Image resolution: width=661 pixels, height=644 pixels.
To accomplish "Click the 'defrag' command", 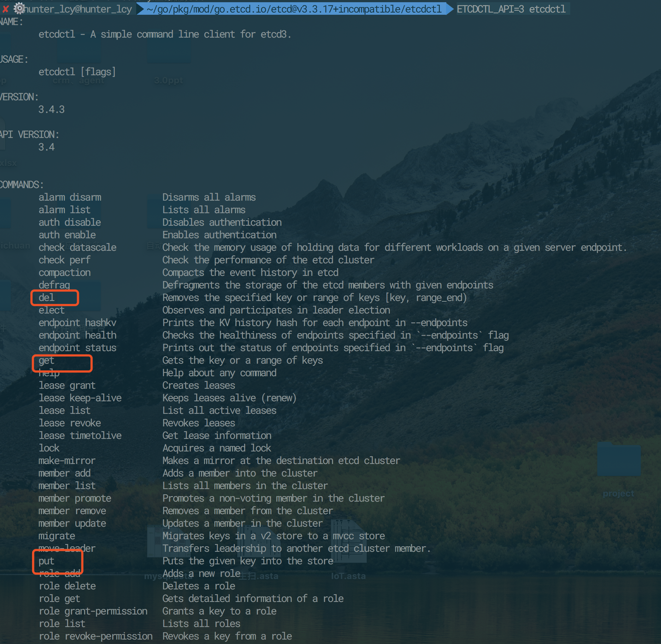I will tap(54, 285).
